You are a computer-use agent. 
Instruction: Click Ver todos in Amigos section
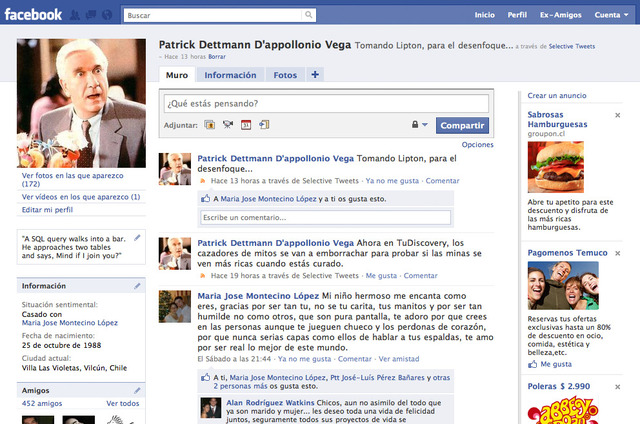pyautogui.click(x=122, y=403)
